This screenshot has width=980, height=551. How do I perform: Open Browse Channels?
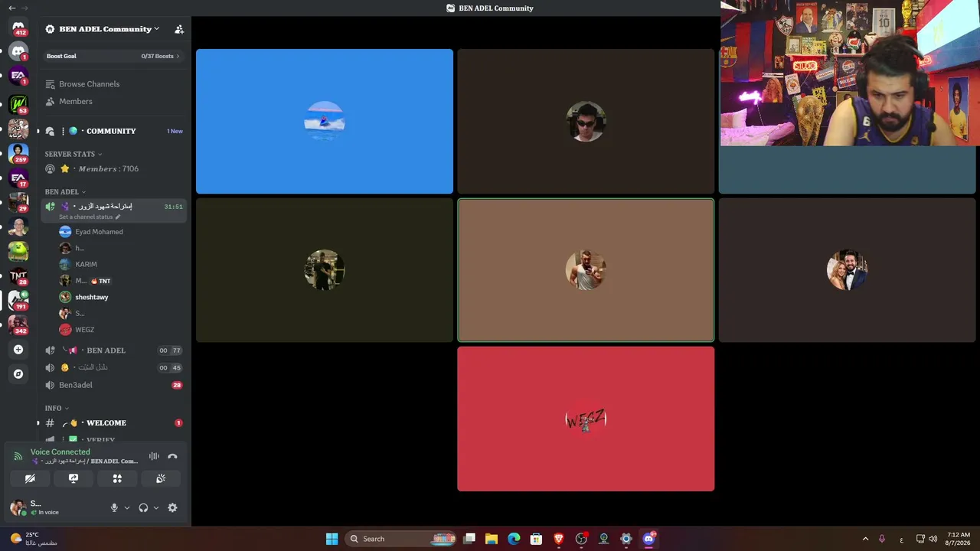113,84
